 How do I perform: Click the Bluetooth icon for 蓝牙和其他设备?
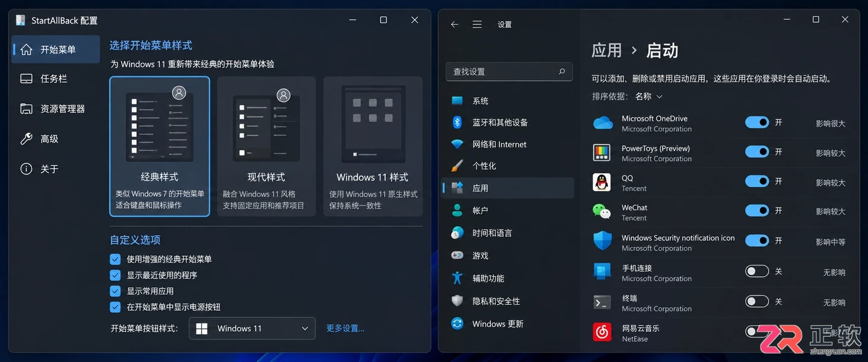pyautogui.click(x=458, y=122)
